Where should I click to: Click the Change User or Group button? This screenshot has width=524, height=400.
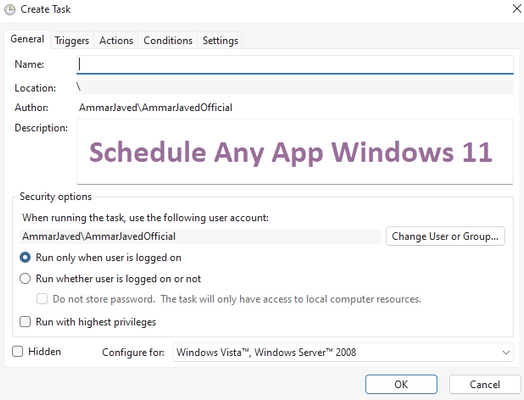coord(445,237)
